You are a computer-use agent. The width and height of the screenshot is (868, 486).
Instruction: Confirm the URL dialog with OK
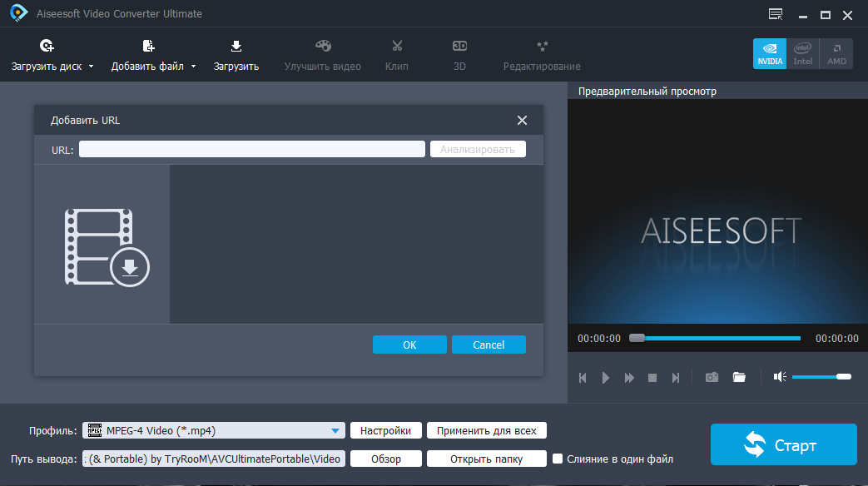click(x=409, y=345)
